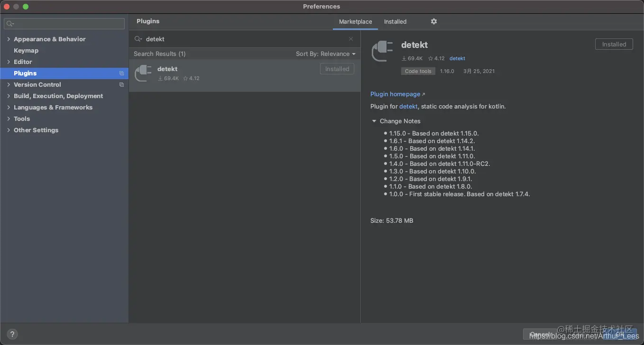Click the release date 3月 25, 2021
The width and height of the screenshot is (644, 345).
click(478, 72)
